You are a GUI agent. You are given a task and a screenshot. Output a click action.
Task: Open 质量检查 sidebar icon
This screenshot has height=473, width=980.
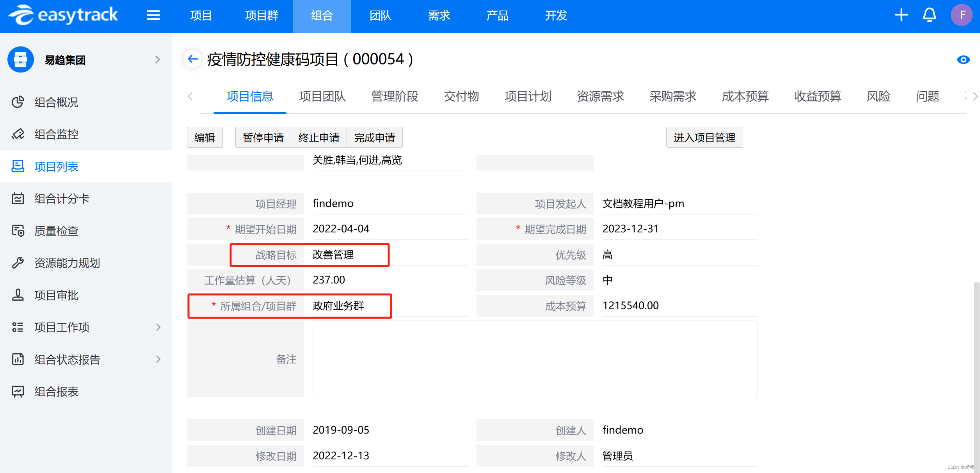point(18,231)
